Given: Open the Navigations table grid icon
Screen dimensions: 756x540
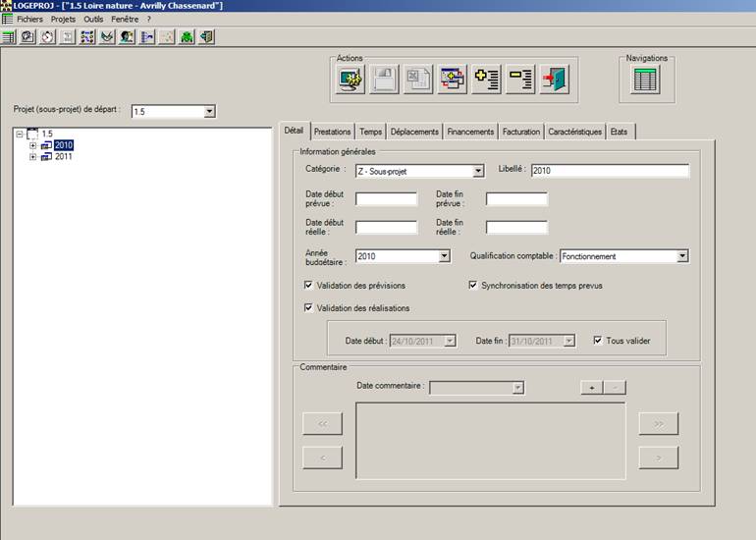Looking at the screenshot, I should [645, 81].
